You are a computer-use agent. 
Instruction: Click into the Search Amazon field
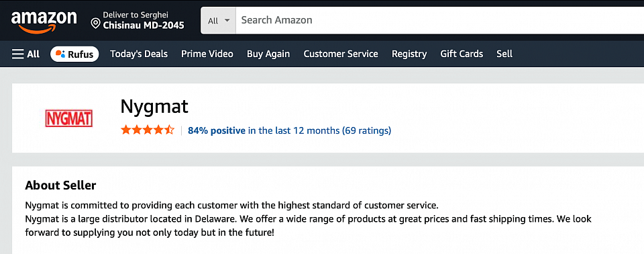[439, 20]
